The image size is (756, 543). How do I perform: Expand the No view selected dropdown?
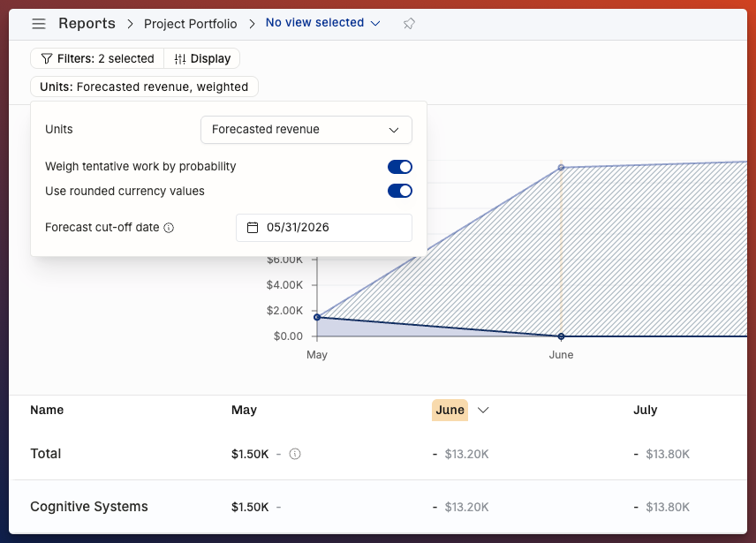click(323, 23)
